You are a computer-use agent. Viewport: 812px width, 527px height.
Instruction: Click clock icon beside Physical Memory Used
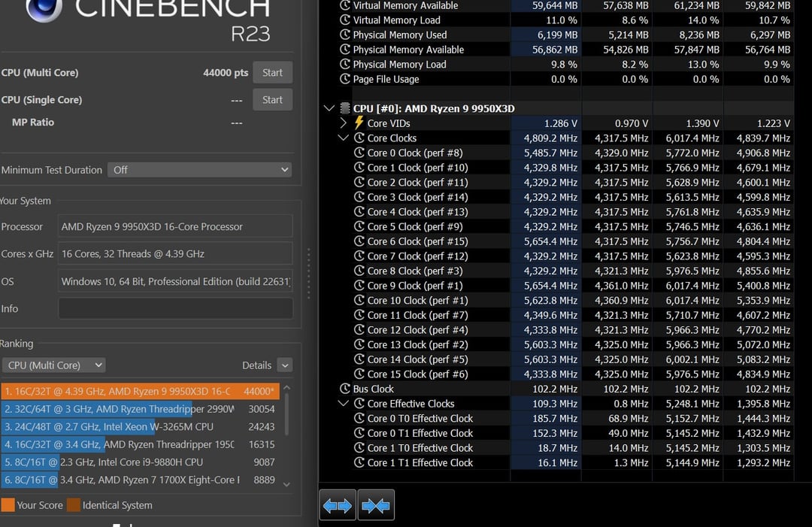point(345,35)
